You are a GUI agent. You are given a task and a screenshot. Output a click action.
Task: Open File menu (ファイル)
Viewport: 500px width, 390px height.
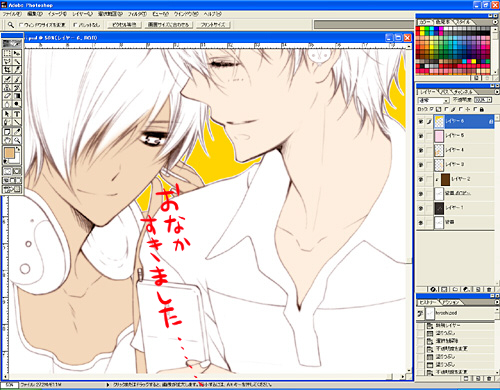pos(12,14)
